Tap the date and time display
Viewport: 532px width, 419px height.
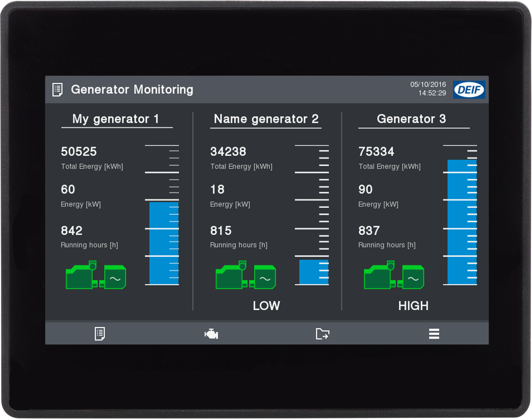(x=428, y=89)
